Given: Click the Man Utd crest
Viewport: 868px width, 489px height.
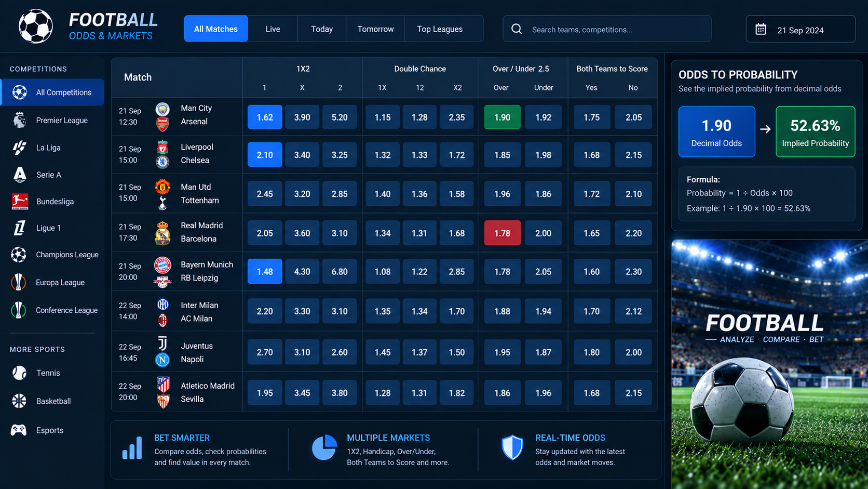Looking at the screenshot, I should tap(162, 187).
